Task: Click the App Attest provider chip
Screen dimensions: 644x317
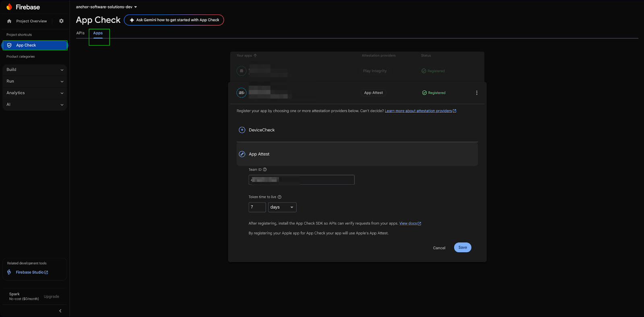Action: [374, 93]
